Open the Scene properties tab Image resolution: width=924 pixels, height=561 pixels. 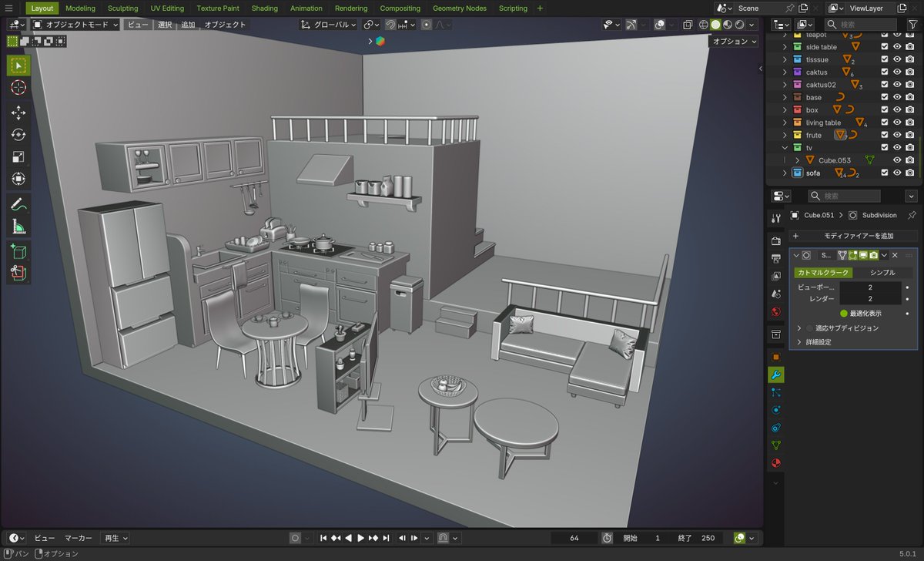tap(776, 294)
